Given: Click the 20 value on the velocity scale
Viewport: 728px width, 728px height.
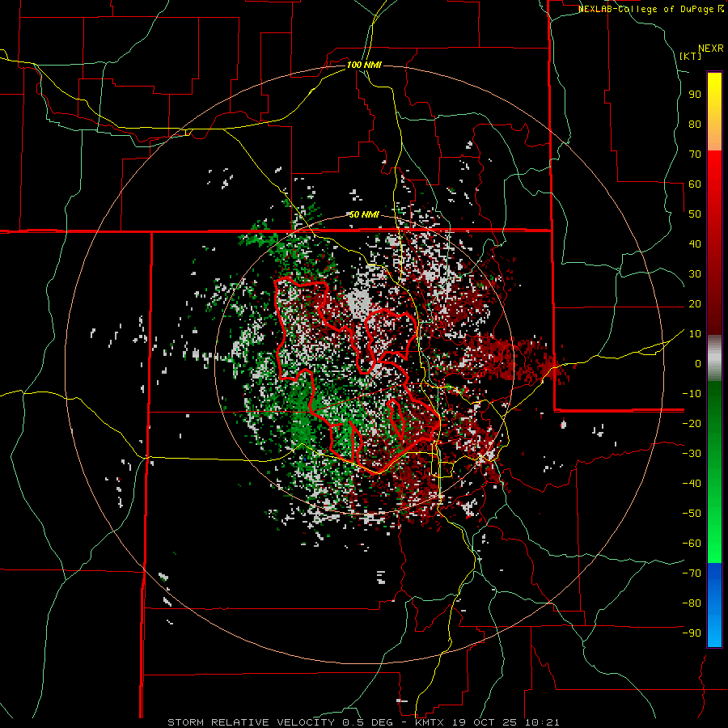Looking at the screenshot, I should 695,304.
